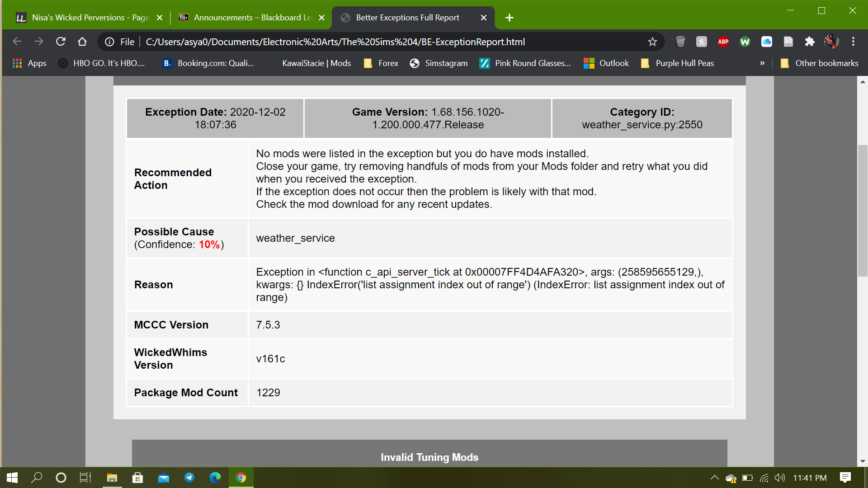The height and width of the screenshot is (488, 868).
Task: Select the weather_service possible cause text
Action: click(296, 238)
